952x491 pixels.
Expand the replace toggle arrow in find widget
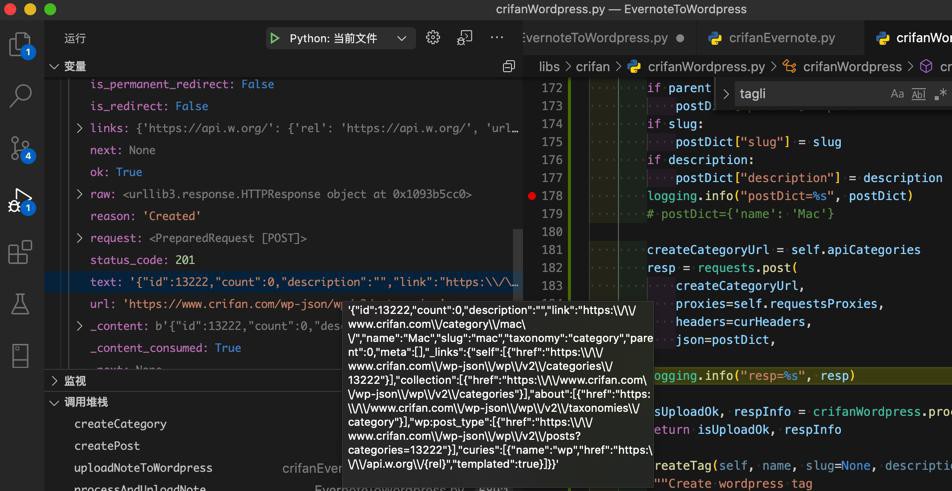click(725, 94)
